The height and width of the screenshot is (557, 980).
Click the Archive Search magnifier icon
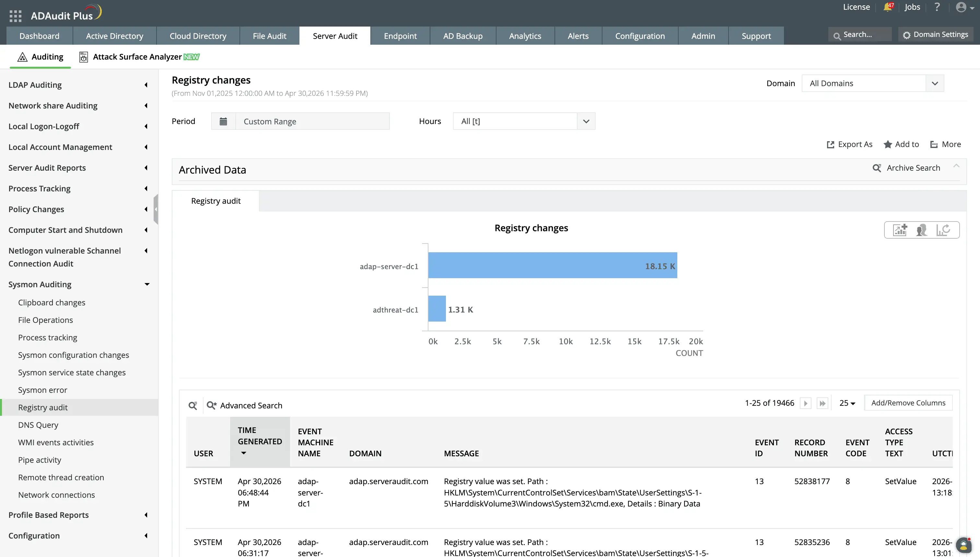pyautogui.click(x=877, y=168)
